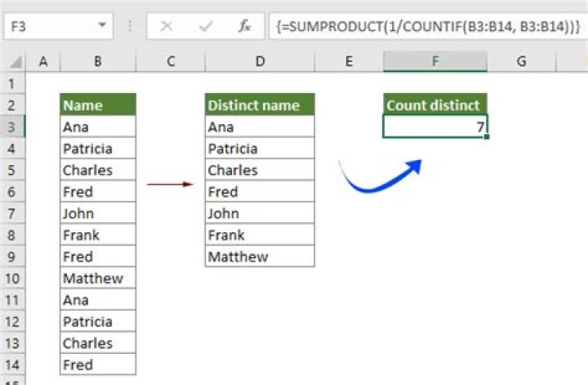Select cell D5 with 'Charles'
588x385 pixels.
click(x=260, y=170)
